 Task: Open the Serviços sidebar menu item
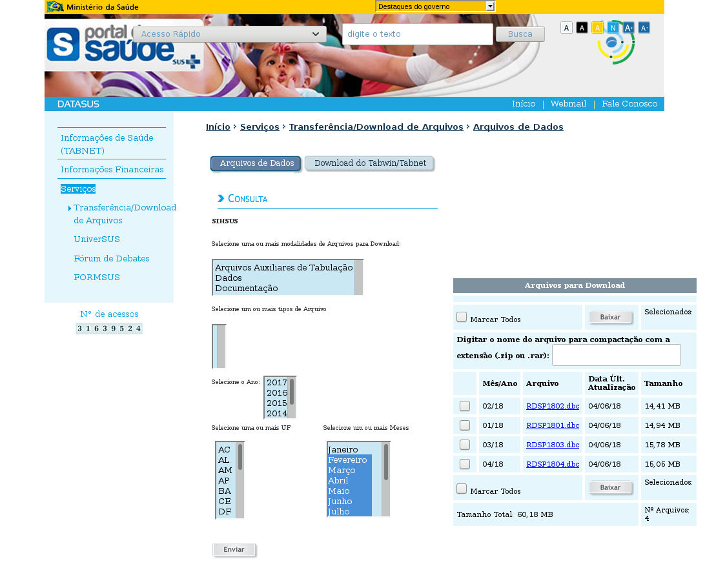coord(78,189)
